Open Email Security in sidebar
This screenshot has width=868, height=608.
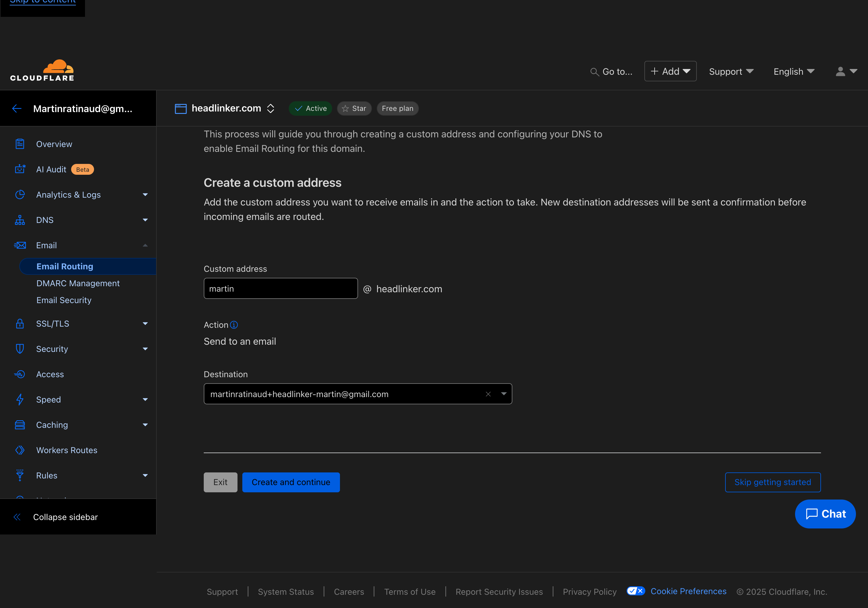pyautogui.click(x=64, y=300)
